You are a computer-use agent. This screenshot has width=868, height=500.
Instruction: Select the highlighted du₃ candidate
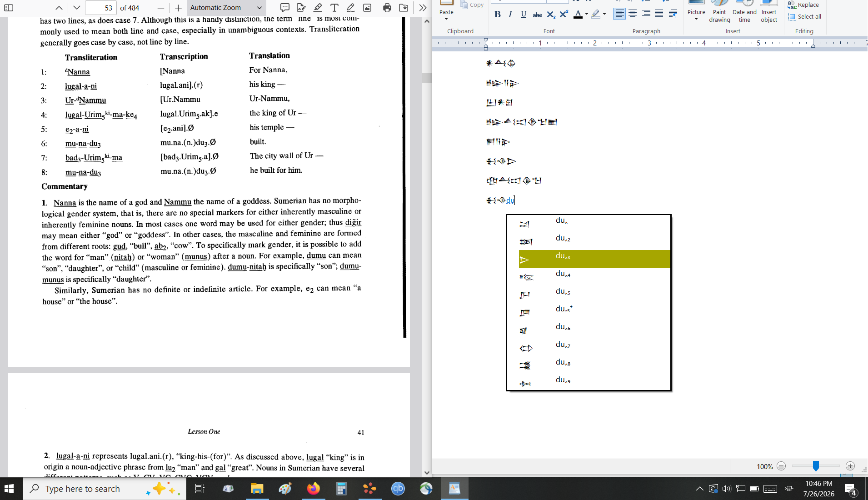(x=594, y=259)
